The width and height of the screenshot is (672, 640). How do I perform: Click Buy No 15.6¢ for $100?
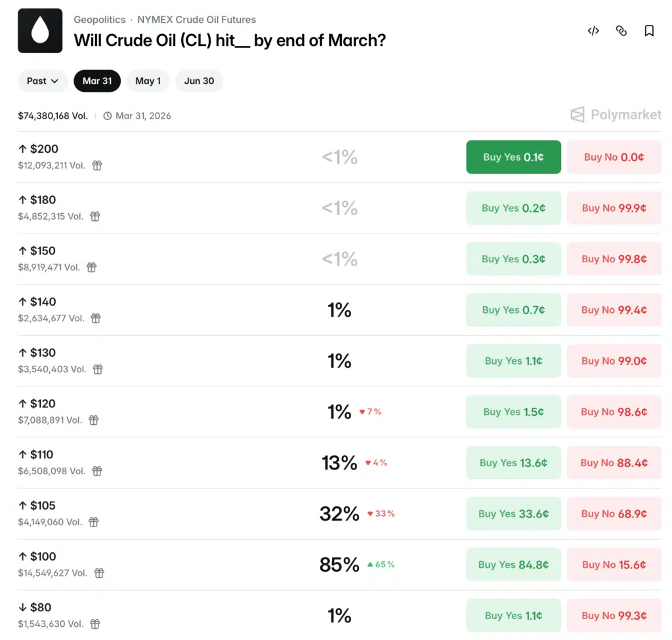coord(614,565)
